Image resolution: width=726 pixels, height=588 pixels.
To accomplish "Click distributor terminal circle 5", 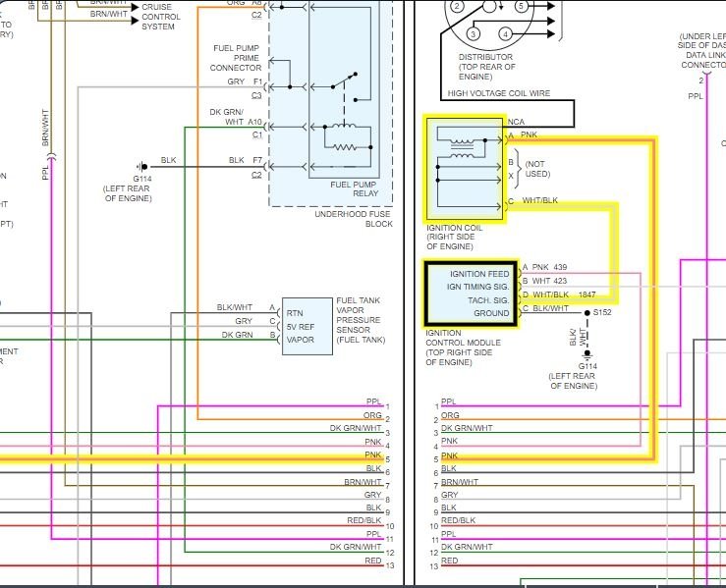I will point(521,6).
